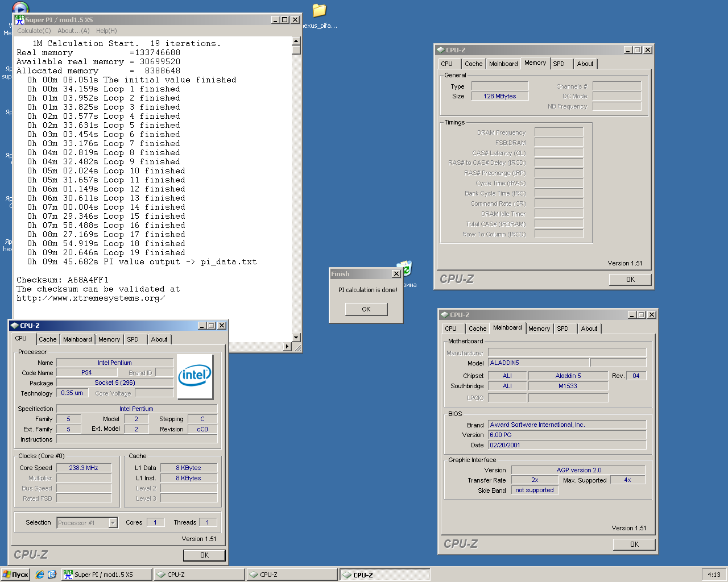Click L1 Data 8 KBytes value

tap(188, 468)
